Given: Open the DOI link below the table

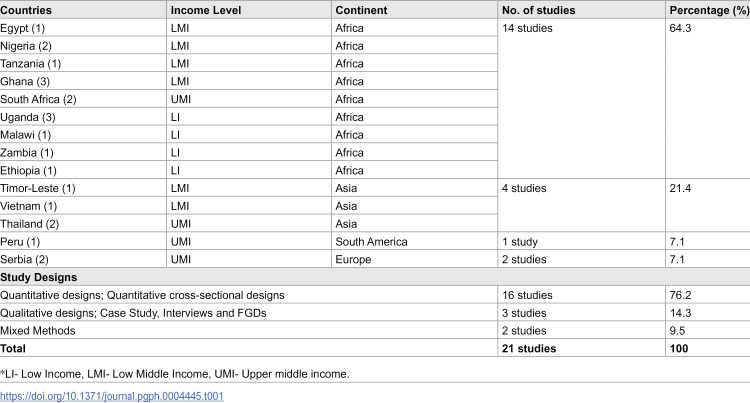Looking at the screenshot, I should 112,396.
